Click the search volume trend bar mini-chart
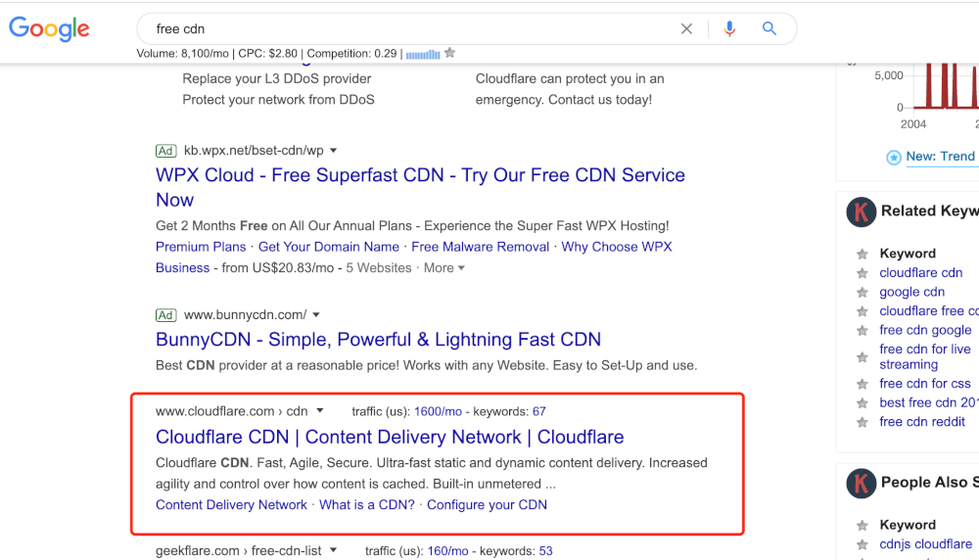 423,54
